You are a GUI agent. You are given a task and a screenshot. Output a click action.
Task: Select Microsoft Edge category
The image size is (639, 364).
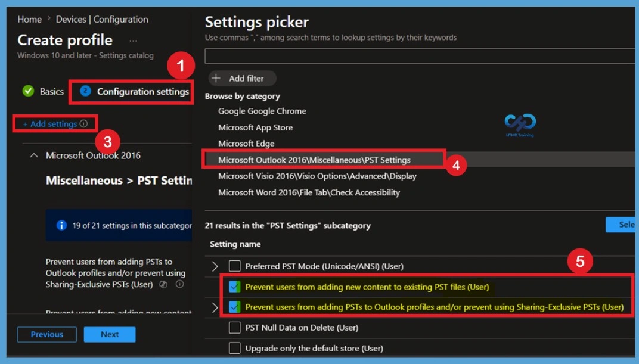[246, 144]
